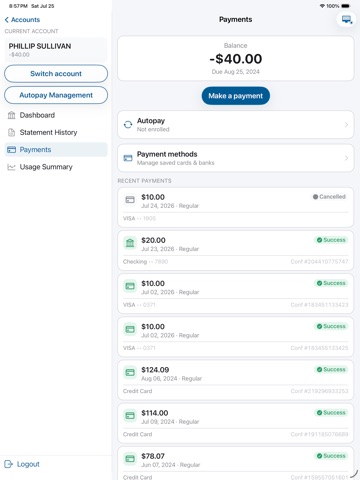The width and height of the screenshot is (360, 480).
Task: Click the Usage Summary chart icon
Action: coord(11,167)
